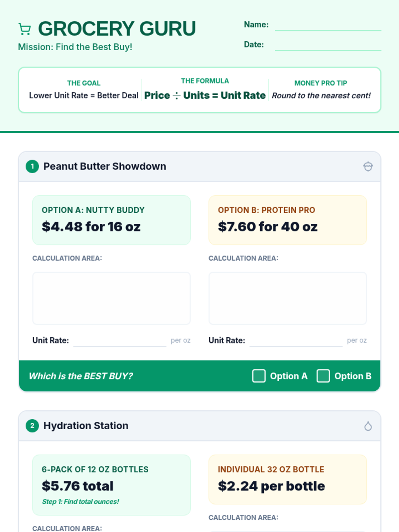Image resolution: width=399 pixels, height=532 pixels.
Task: Select the Option A Nutty Buddy card
Action: click(111, 220)
